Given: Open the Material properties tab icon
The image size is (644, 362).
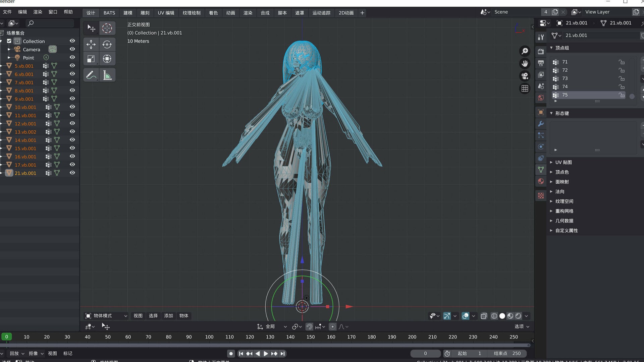Looking at the screenshot, I should click(x=541, y=181).
